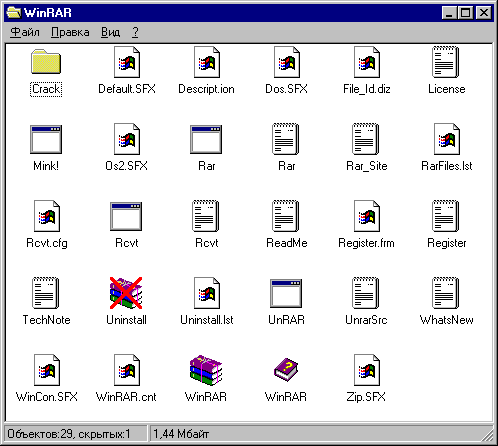
Task: Select the Rcvt notepad text document
Action: tap(206, 216)
